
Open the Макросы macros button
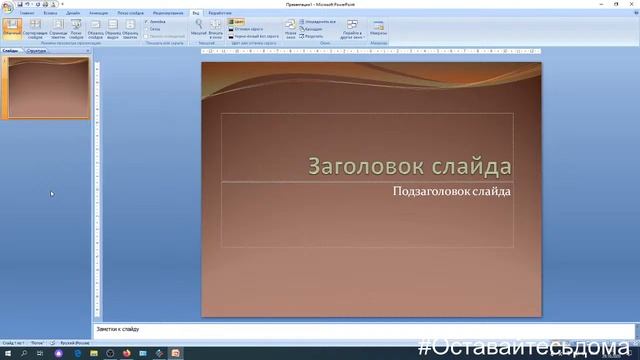click(378, 29)
